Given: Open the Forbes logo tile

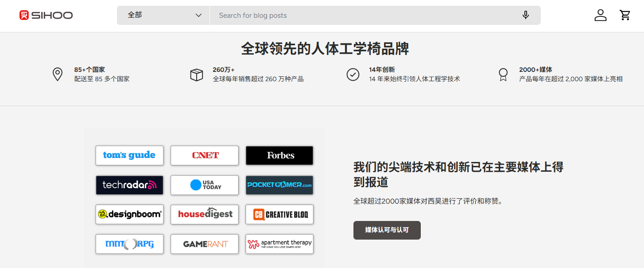Looking at the screenshot, I should (x=279, y=155).
